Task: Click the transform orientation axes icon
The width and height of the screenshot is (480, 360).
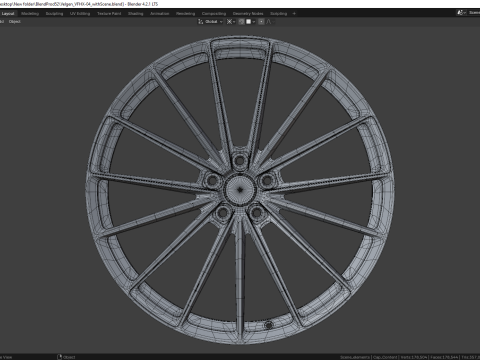Action: (200, 22)
